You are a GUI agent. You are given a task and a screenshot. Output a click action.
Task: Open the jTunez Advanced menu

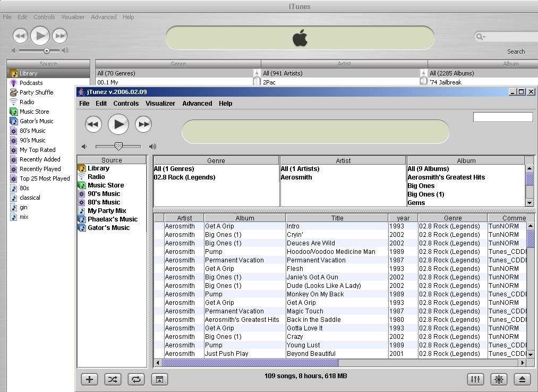pos(197,104)
